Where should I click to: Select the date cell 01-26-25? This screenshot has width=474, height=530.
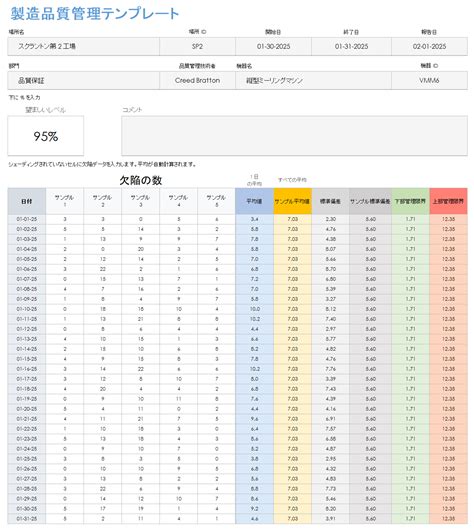[27, 468]
